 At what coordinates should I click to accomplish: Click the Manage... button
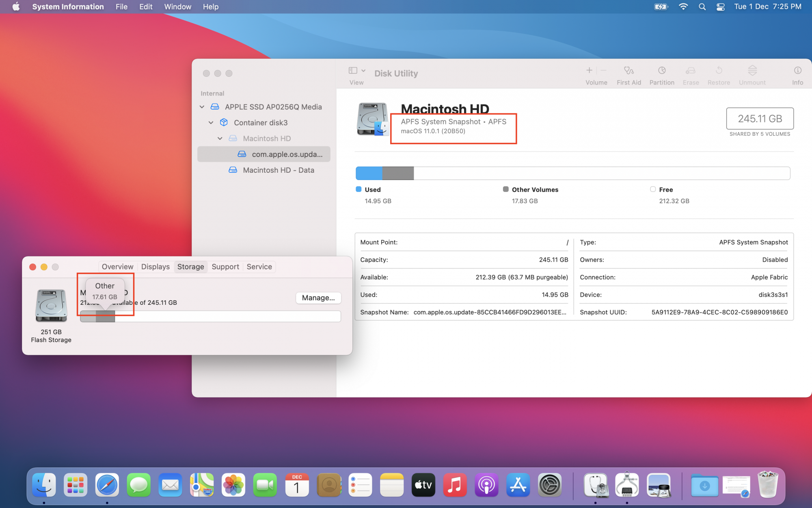tap(318, 298)
